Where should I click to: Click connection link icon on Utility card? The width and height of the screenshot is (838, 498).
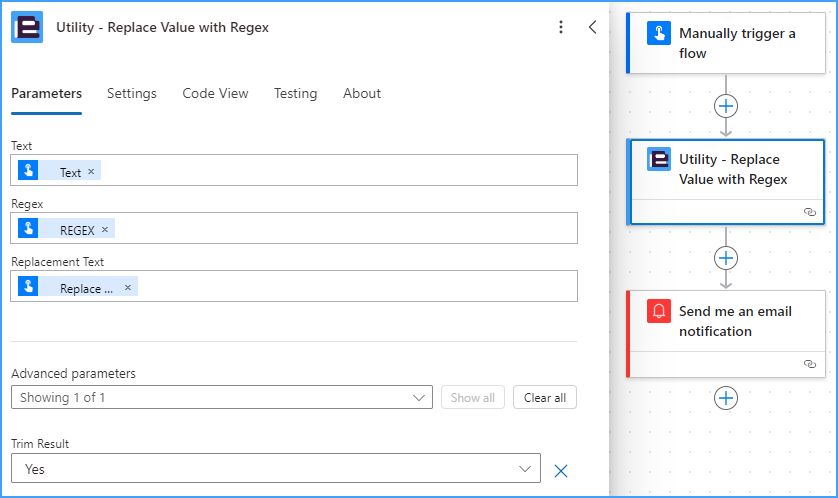[x=810, y=212]
